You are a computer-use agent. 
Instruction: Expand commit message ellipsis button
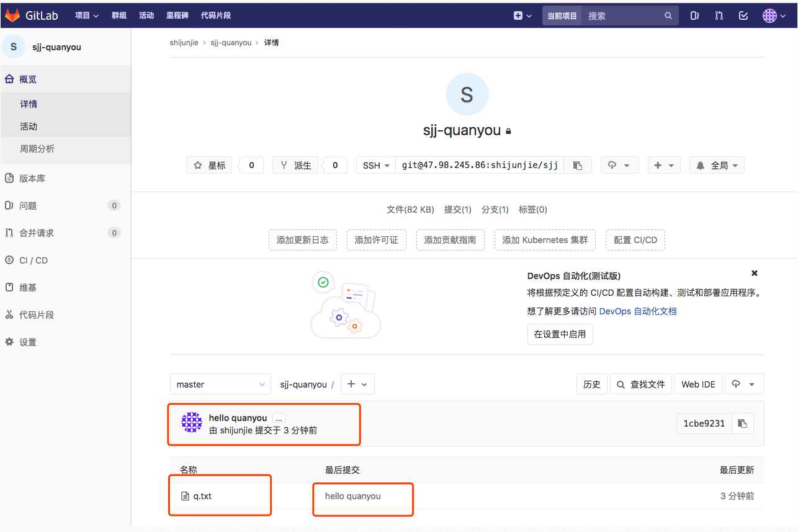[279, 419]
